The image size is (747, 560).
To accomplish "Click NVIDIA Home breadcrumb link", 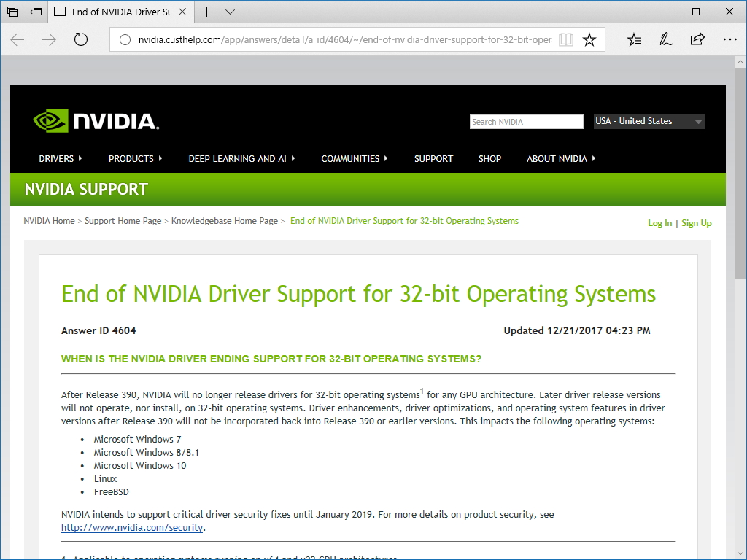I will point(49,221).
